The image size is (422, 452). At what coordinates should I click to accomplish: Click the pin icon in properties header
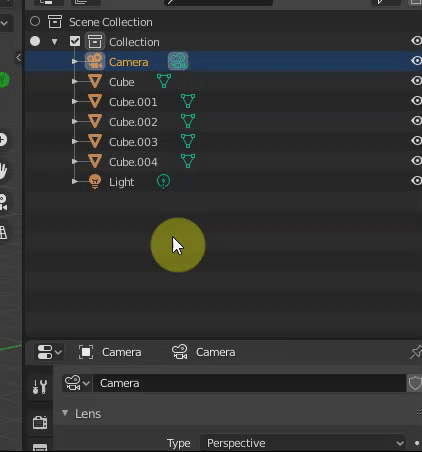(x=416, y=352)
